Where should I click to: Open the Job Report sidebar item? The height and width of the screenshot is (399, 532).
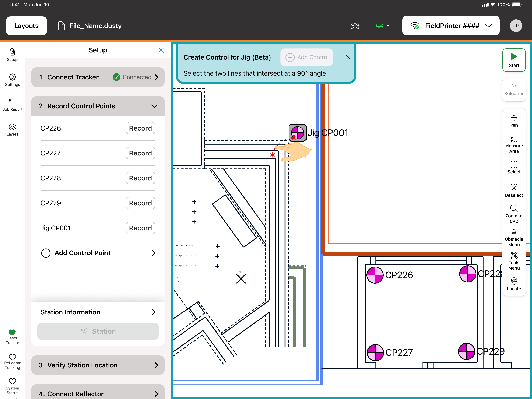(12, 105)
